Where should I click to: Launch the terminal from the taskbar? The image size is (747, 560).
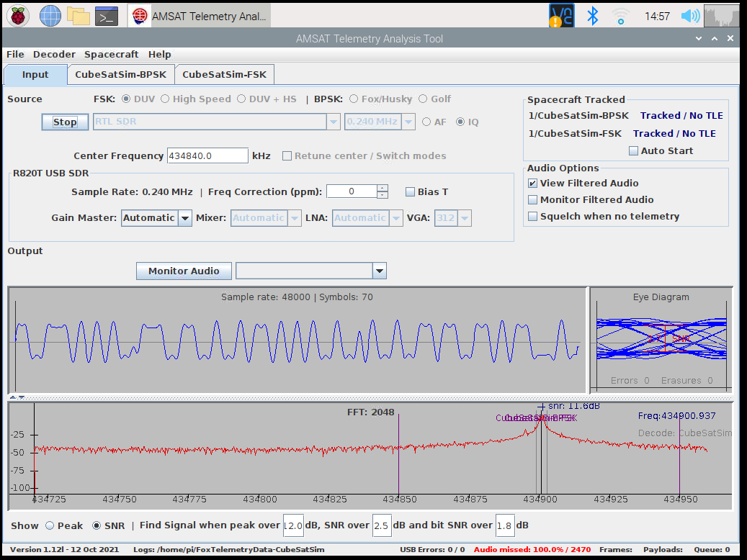point(107,15)
